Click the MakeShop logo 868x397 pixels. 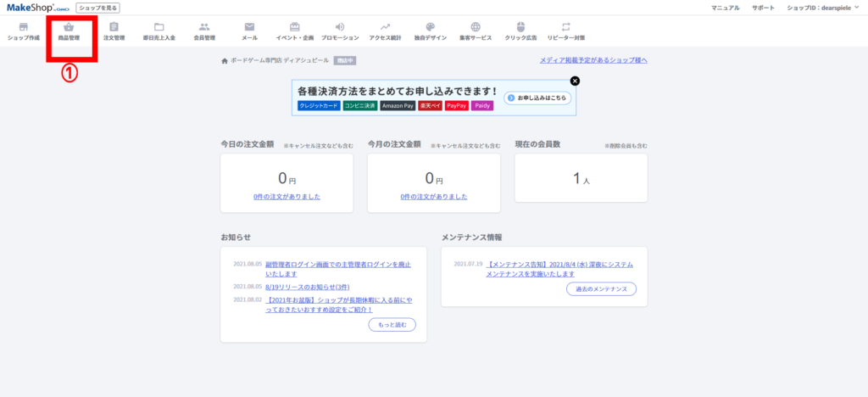pos(38,8)
